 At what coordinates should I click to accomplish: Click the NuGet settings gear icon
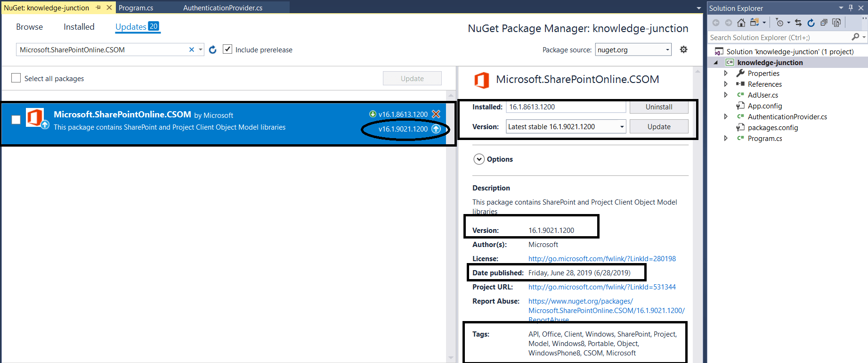pyautogui.click(x=684, y=49)
